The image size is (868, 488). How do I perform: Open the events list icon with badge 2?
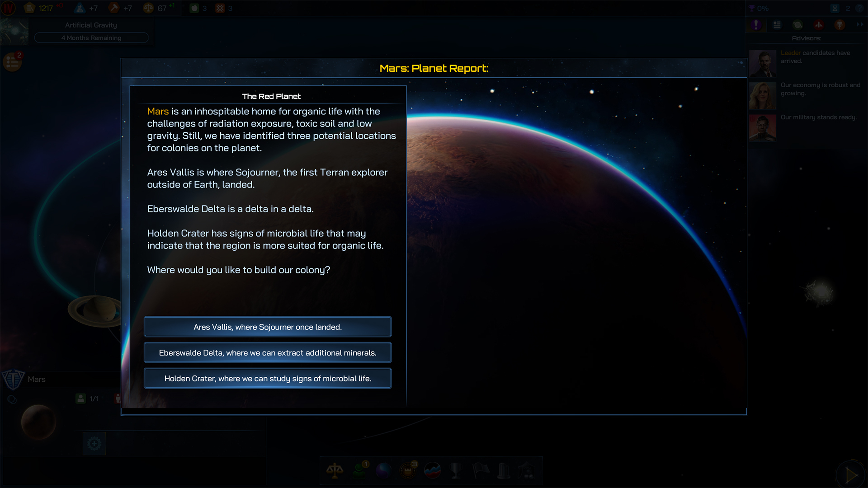(x=12, y=62)
